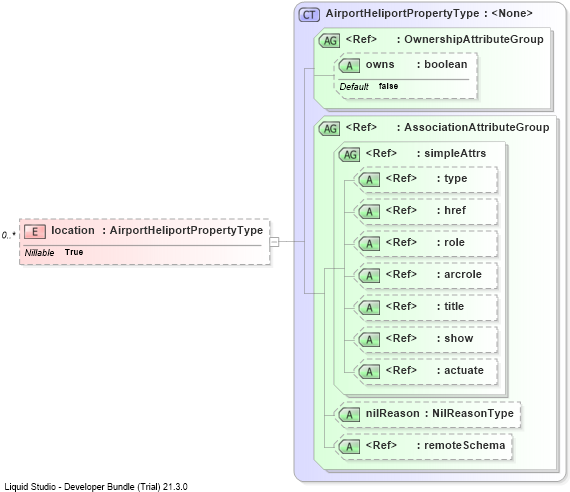Image resolution: width=570 pixels, height=492 pixels.
Task: Select the 'owns' attribute name text
Action: 380,64
